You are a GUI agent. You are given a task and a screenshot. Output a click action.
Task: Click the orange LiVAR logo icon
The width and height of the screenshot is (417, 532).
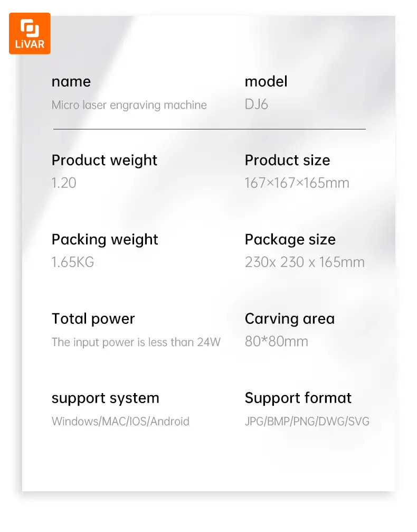(x=30, y=34)
